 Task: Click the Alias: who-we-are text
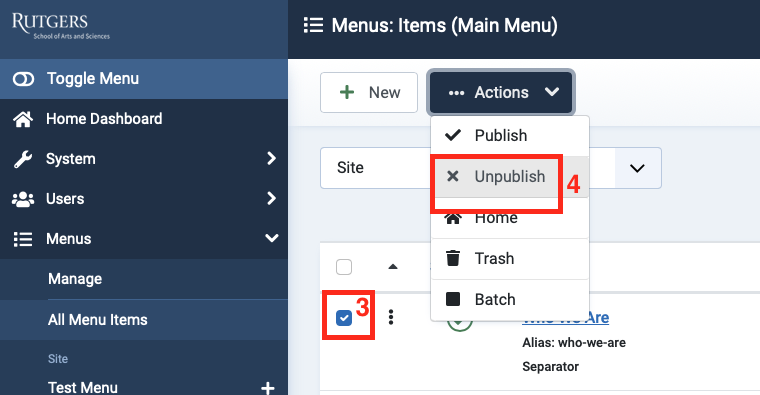point(574,343)
